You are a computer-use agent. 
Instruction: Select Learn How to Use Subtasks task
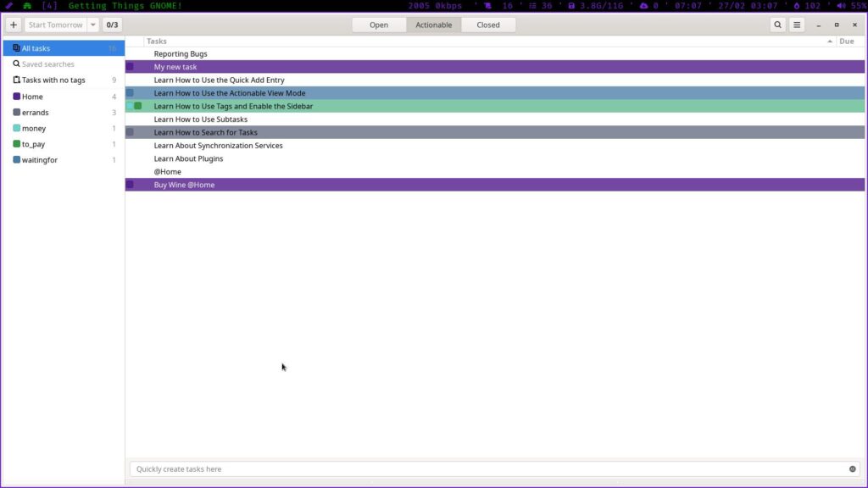(495, 119)
